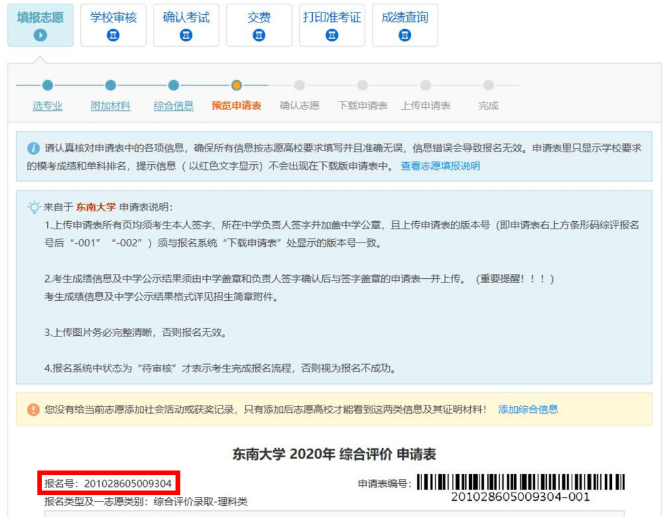Click the hourglass icon under 成绩查询
This screenshot has height=528, width=667.
pos(405,35)
